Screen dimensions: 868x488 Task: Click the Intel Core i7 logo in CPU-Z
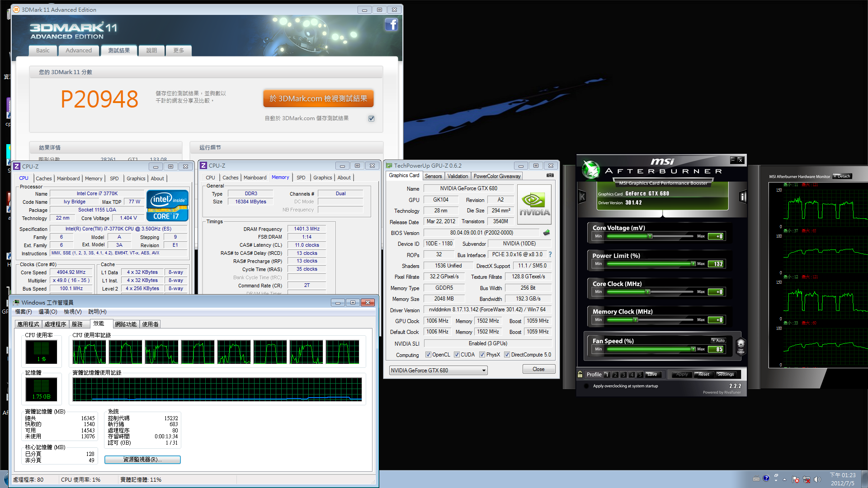tap(167, 206)
